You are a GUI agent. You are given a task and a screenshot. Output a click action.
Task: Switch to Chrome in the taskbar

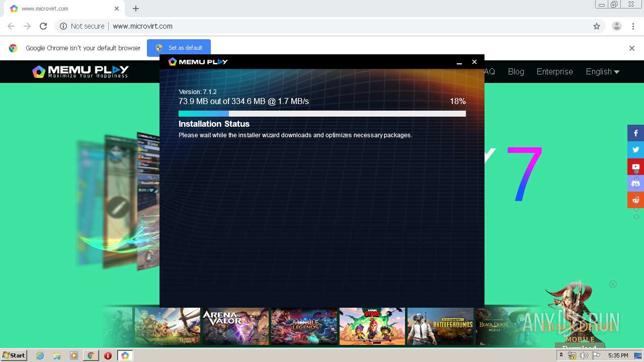(x=91, y=355)
